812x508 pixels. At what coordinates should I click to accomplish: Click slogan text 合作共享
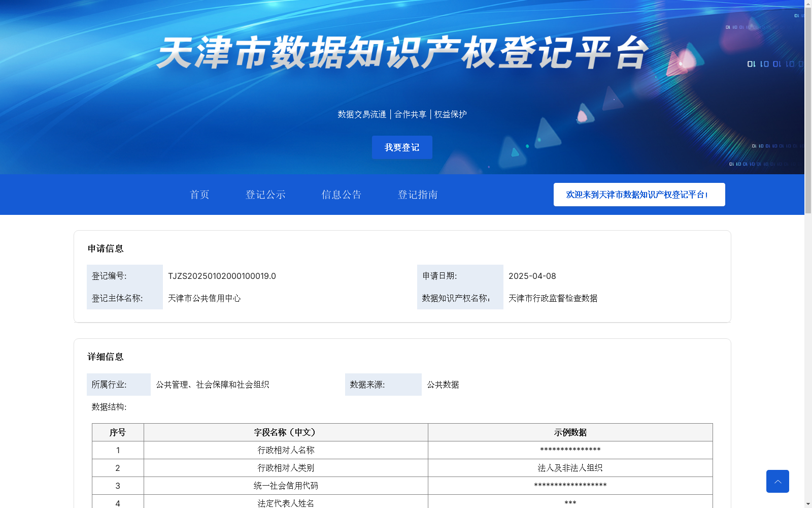pyautogui.click(x=411, y=114)
